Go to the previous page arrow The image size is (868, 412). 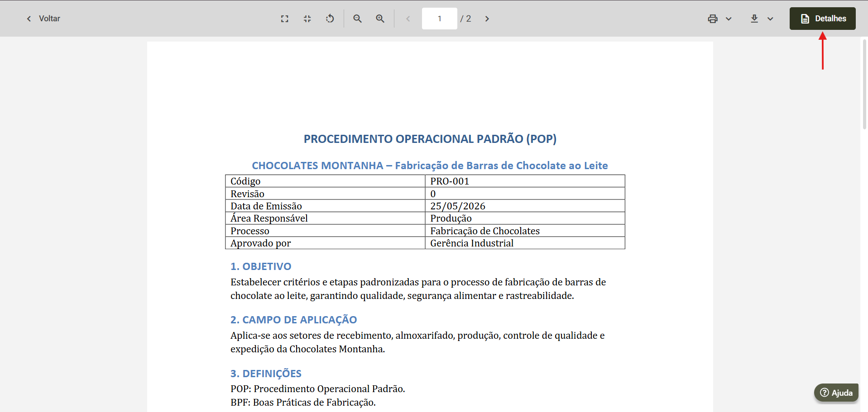408,19
